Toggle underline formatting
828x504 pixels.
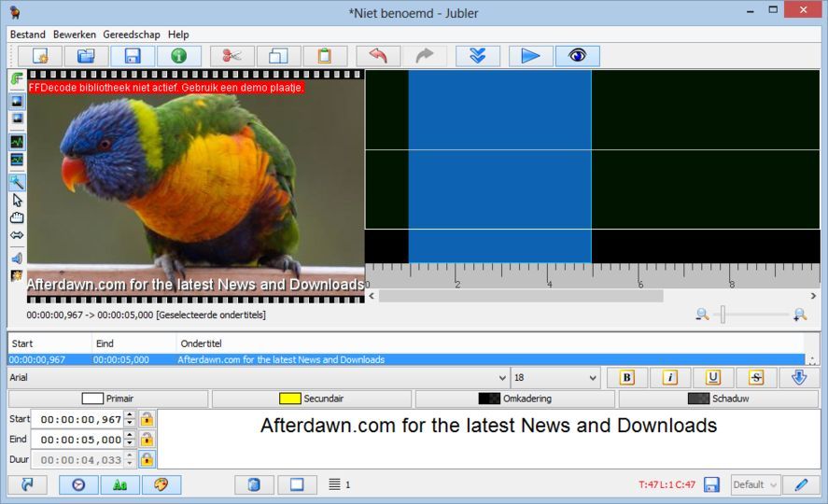click(x=713, y=377)
